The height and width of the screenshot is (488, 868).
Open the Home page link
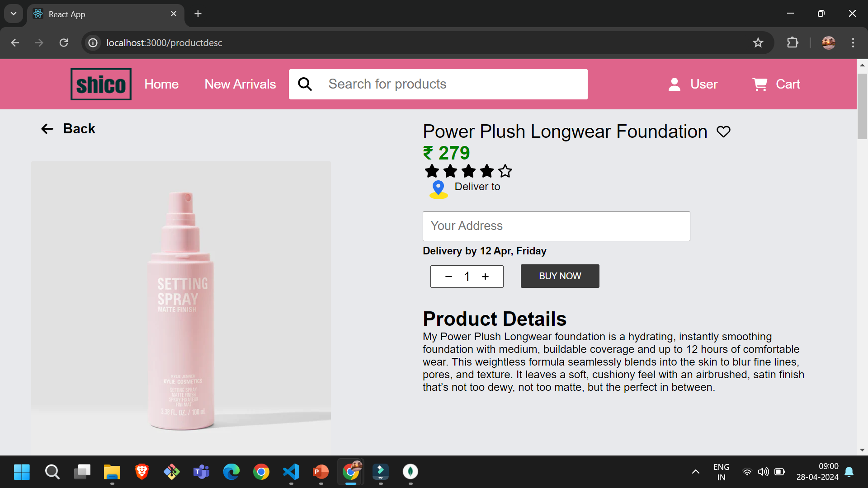[161, 84]
